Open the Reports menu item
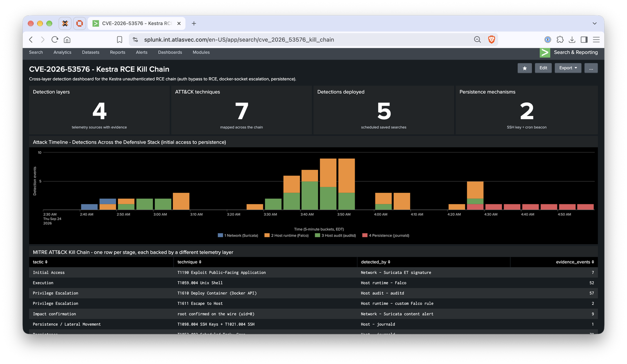The height and width of the screenshot is (364, 627). pos(118,52)
